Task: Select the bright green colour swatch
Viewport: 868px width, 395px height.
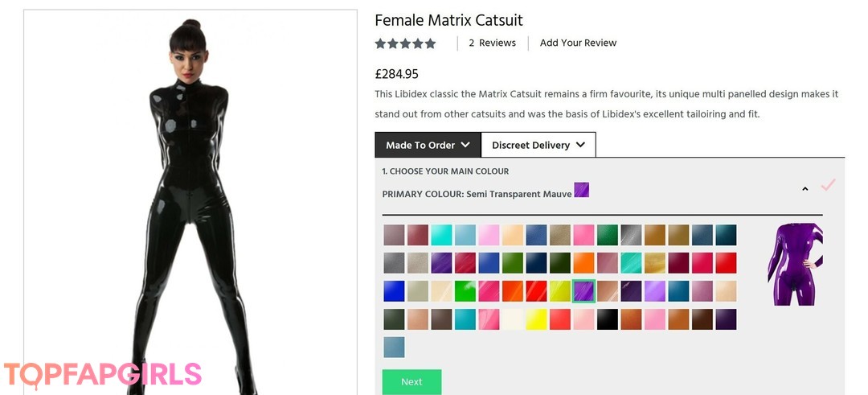Action: coord(465,291)
